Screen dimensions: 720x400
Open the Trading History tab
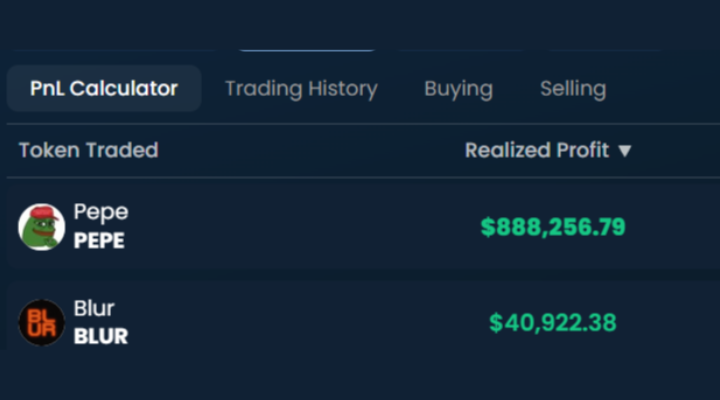[x=301, y=88]
